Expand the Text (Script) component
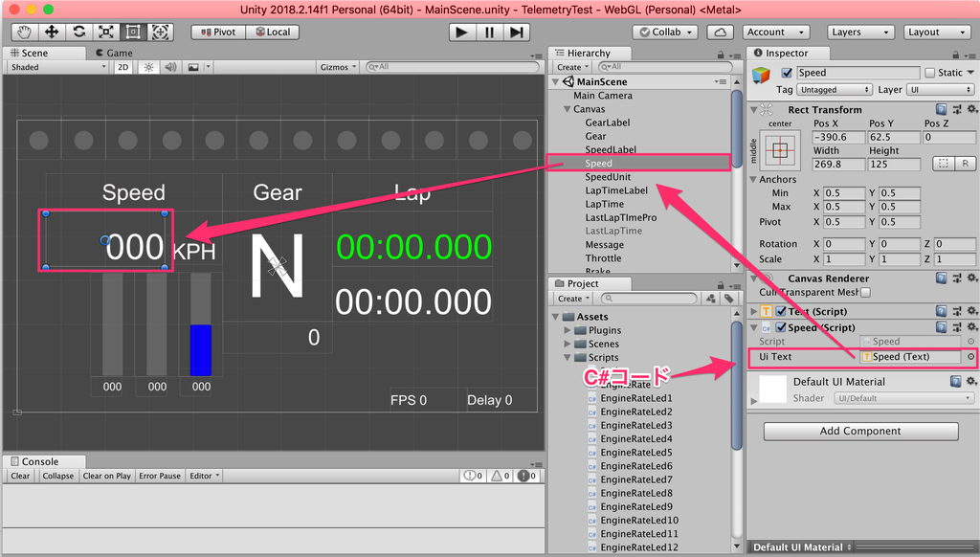 coord(754,311)
